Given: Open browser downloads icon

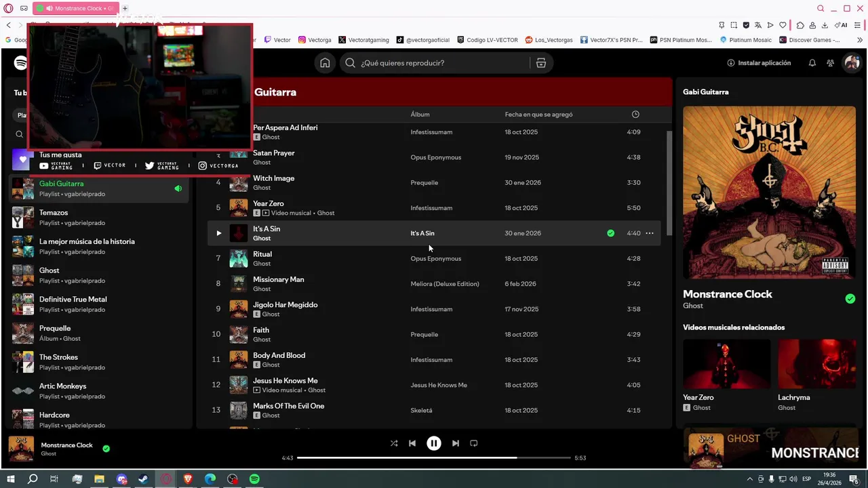Looking at the screenshot, I should (x=825, y=25).
